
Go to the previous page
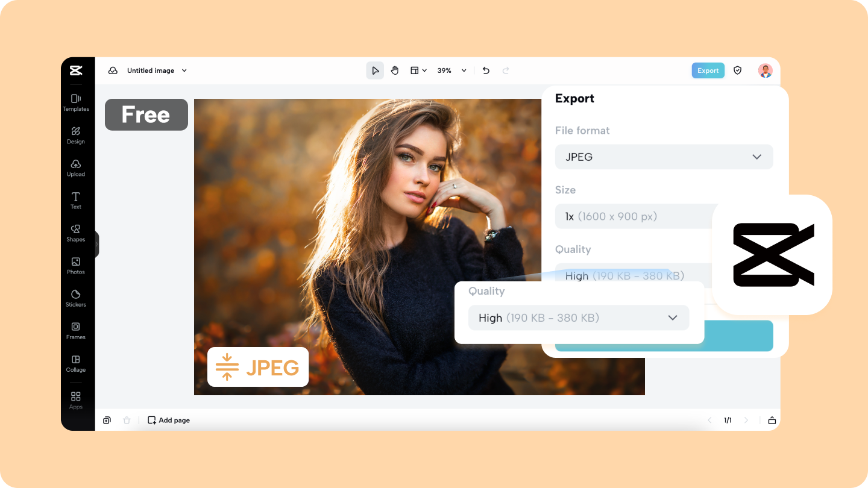[709, 420]
